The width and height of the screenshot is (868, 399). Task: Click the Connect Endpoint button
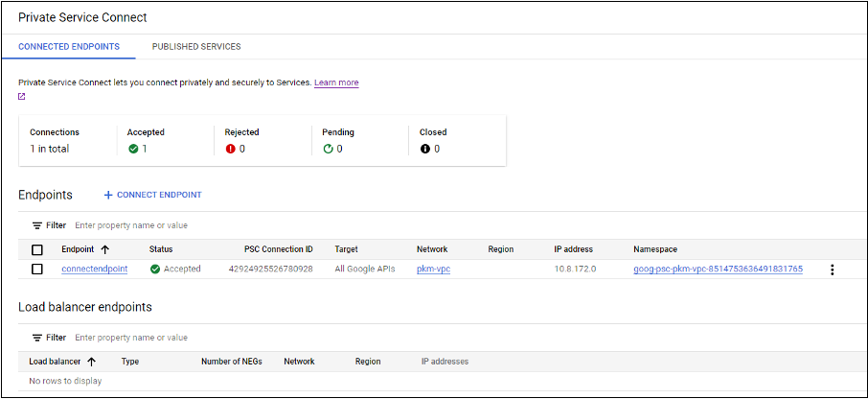click(153, 195)
